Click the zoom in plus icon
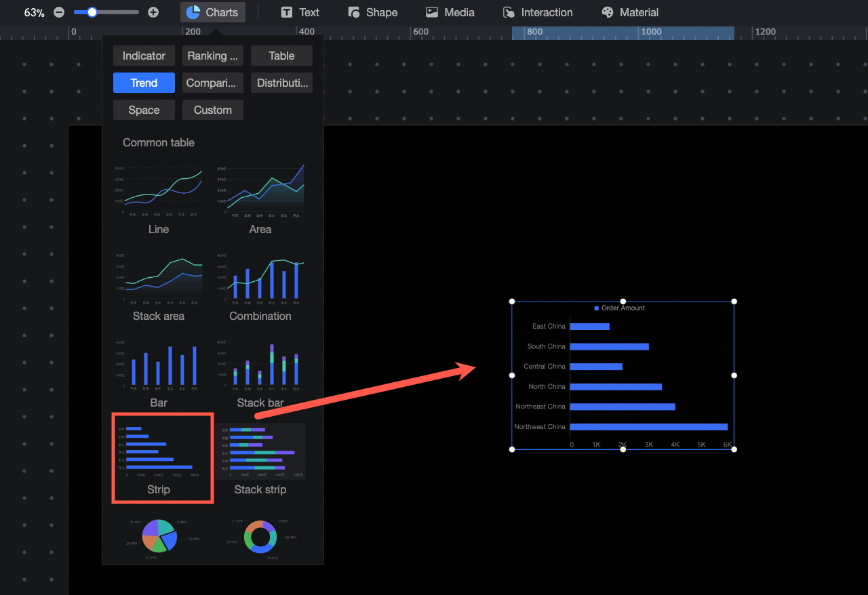The image size is (868, 595). pos(153,12)
